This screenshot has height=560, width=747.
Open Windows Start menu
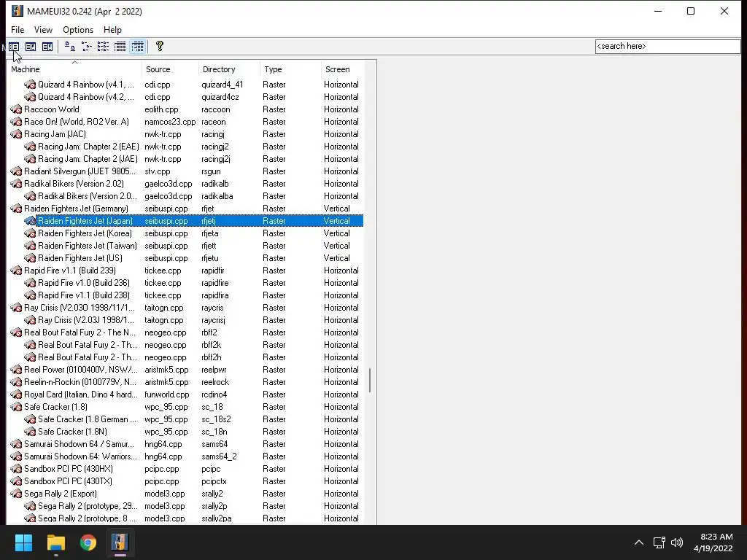[x=23, y=542]
